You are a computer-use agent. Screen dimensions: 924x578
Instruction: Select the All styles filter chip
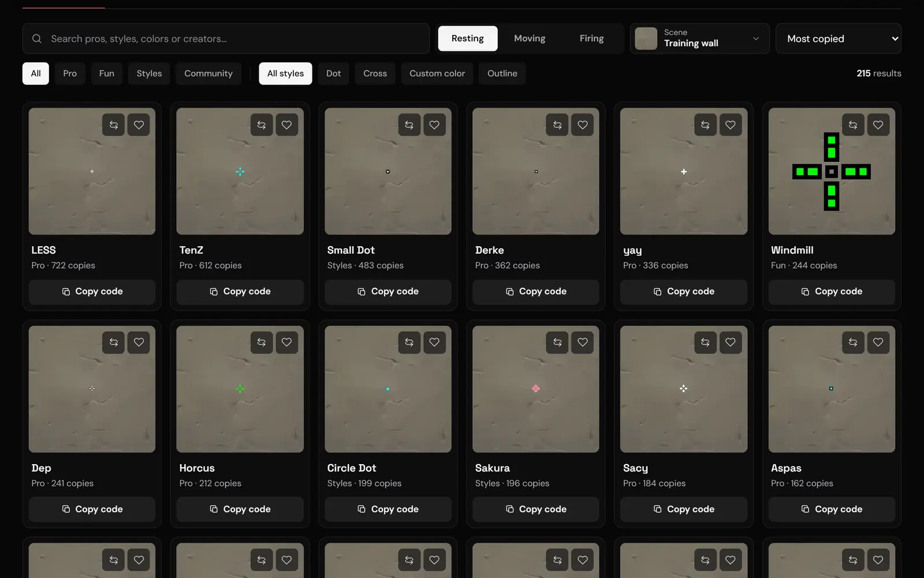(x=285, y=73)
